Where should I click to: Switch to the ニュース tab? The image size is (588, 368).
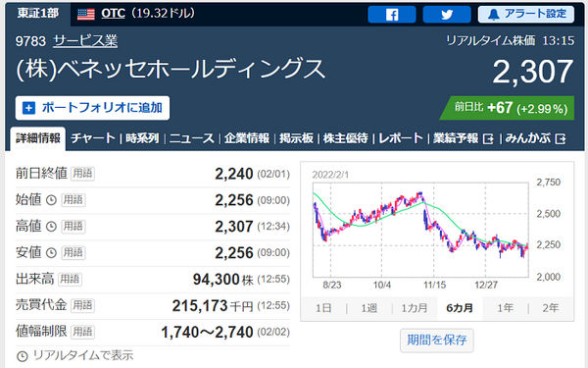[192, 138]
